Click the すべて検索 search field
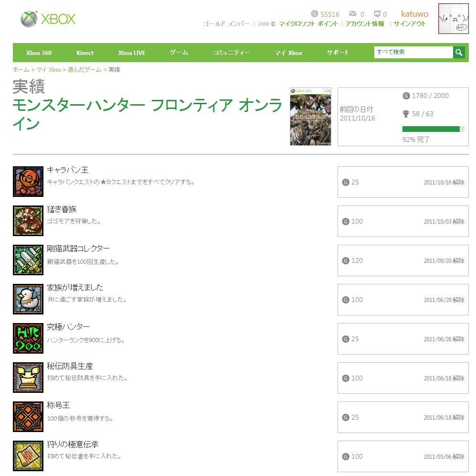 click(x=413, y=52)
